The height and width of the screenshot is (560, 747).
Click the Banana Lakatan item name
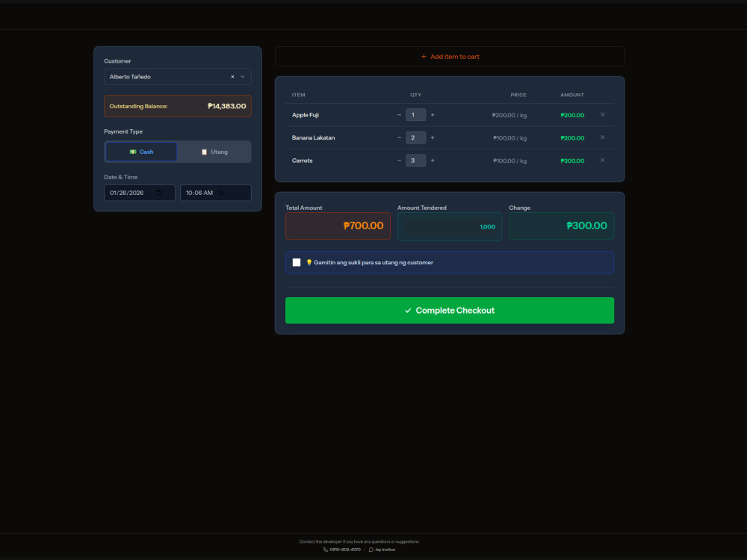(x=314, y=138)
